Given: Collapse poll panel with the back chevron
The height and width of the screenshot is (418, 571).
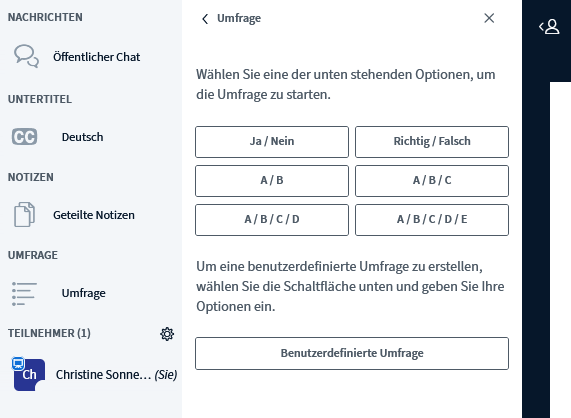Looking at the screenshot, I should pyautogui.click(x=205, y=19).
